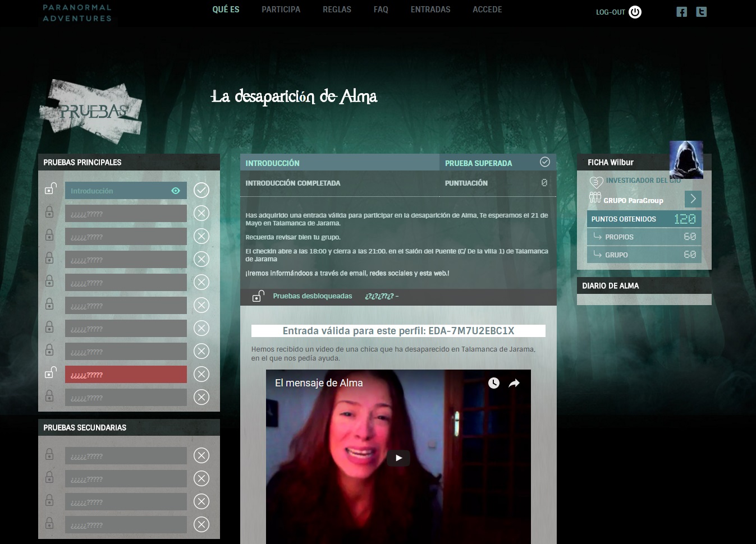Click the checkmark circle beside Introducción
This screenshot has height=544, width=756.
[201, 190]
